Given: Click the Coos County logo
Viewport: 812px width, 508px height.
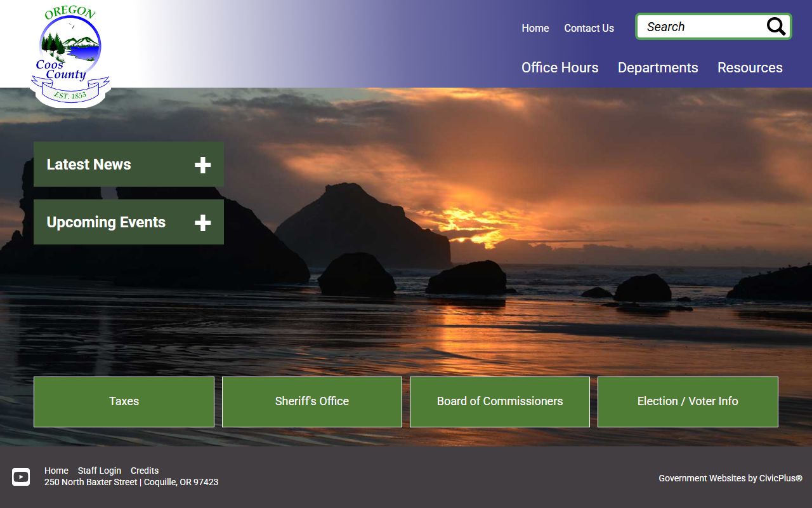Looking at the screenshot, I should click(69, 56).
